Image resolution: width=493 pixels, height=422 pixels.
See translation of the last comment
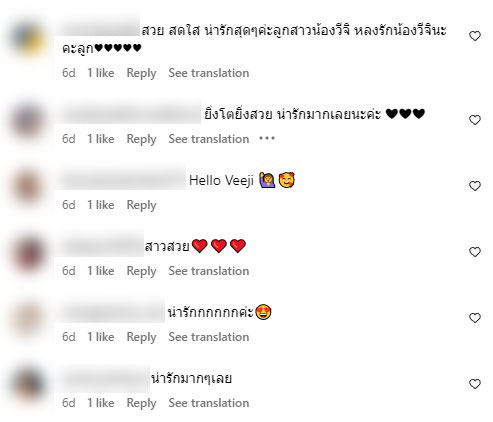point(209,403)
